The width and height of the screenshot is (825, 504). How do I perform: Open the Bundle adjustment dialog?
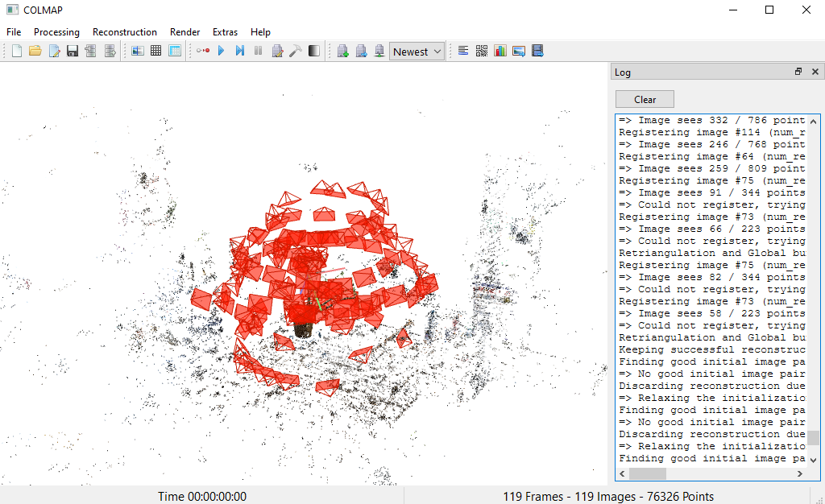point(277,50)
